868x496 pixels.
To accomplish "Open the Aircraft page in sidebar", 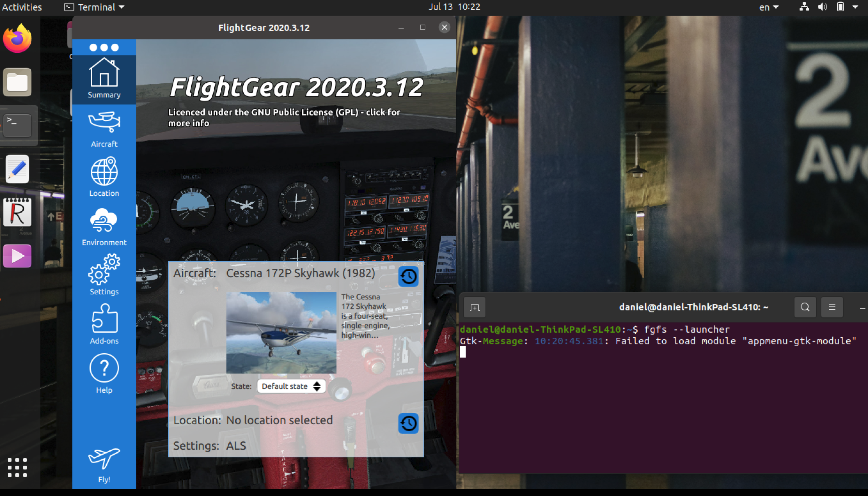I will (x=104, y=129).
